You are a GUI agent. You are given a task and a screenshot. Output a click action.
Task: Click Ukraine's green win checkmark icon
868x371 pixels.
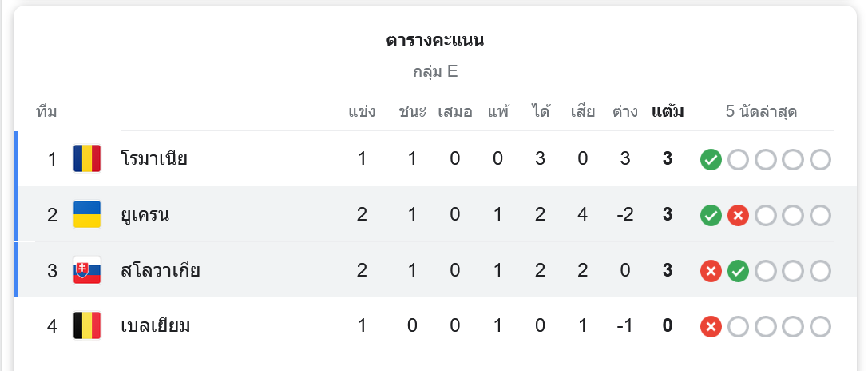(x=711, y=216)
